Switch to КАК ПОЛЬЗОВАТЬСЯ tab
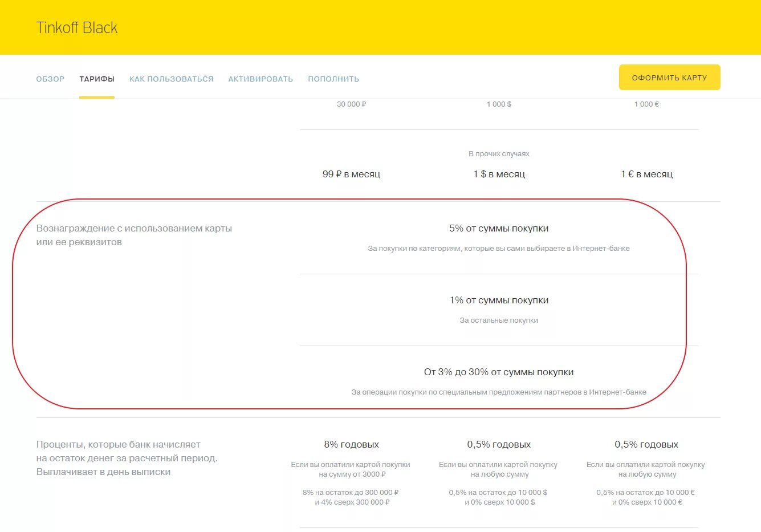 pos(172,79)
